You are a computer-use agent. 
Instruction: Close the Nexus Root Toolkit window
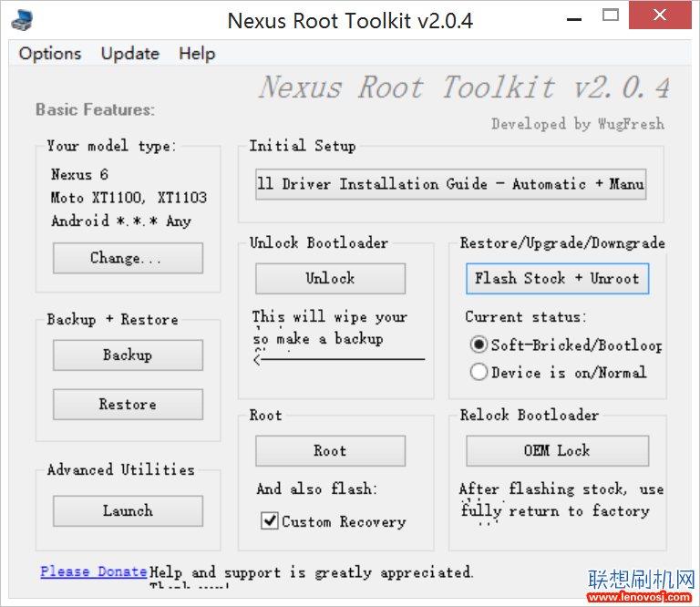pyautogui.click(x=660, y=15)
